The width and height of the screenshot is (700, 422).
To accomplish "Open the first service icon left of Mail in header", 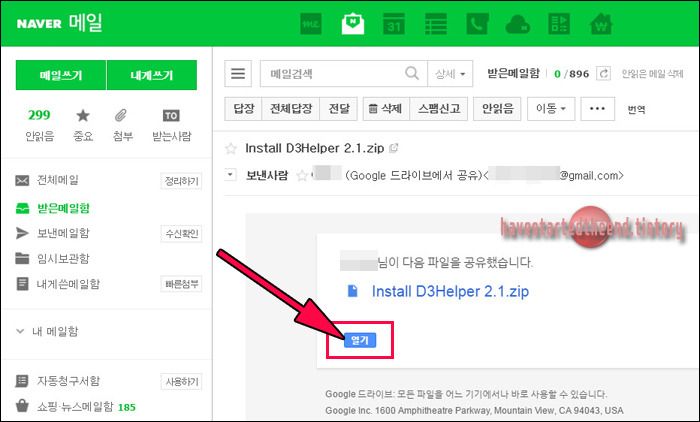I will [311, 24].
